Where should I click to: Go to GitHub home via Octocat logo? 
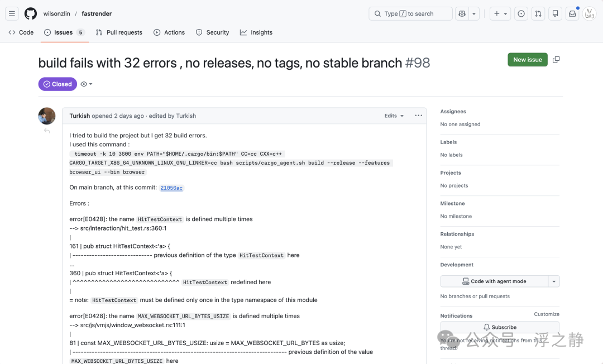click(31, 14)
